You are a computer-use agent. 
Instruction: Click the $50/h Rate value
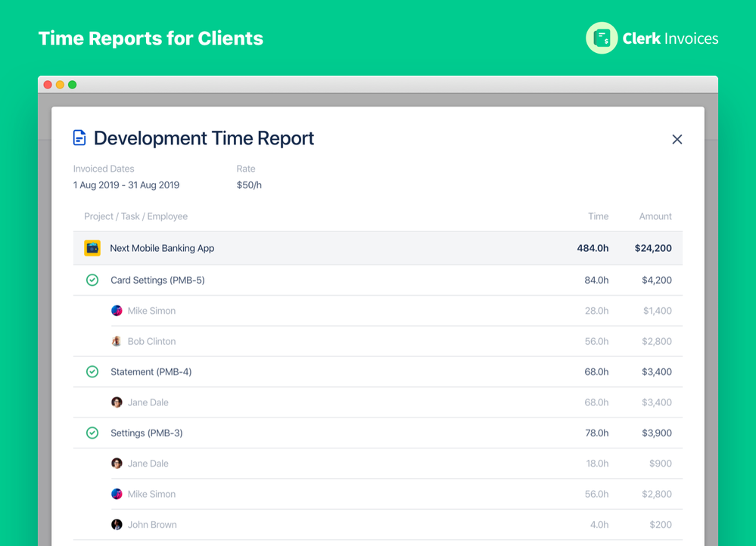point(247,185)
